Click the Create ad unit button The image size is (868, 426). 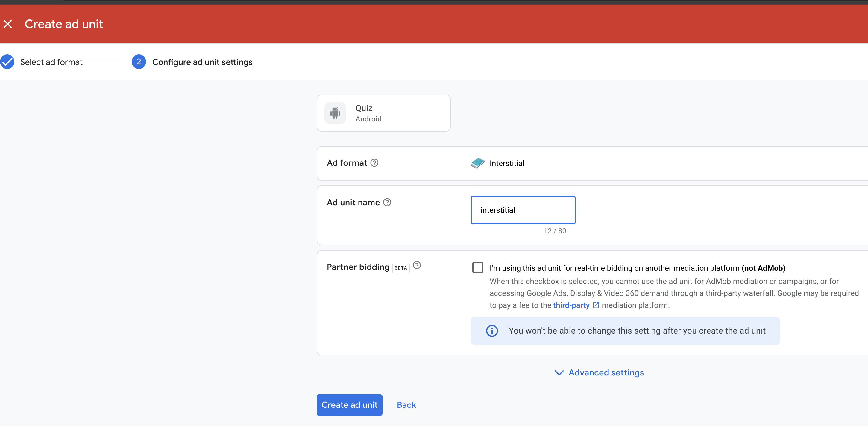coord(349,405)
